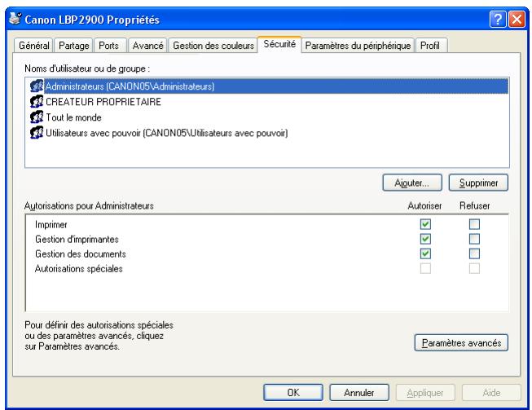Click the Autorisations pour Administrateurs label

[x=89, y=205]
